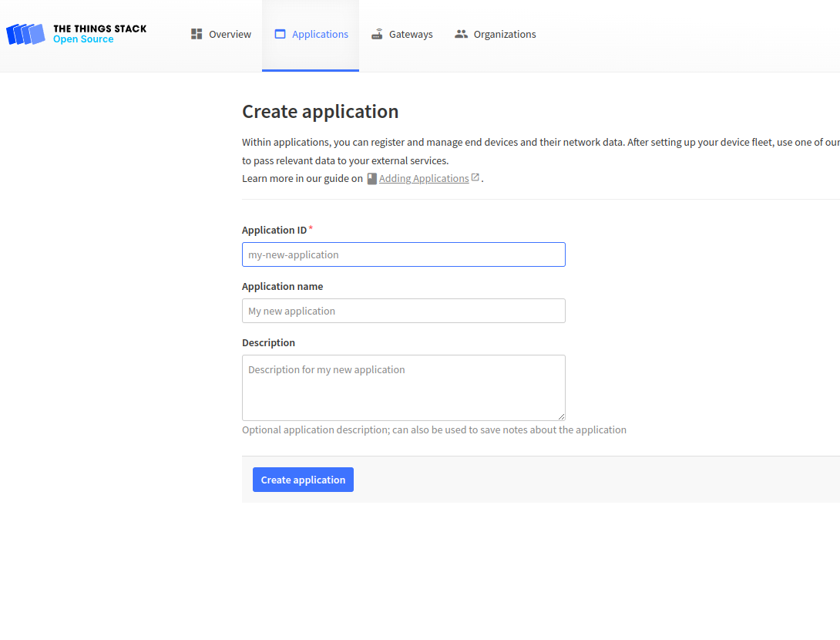Image resolution: width=840 pixels, height=640 pixels.
Task: Click the external link icon after Adding Applications
Action: point(475,177)
